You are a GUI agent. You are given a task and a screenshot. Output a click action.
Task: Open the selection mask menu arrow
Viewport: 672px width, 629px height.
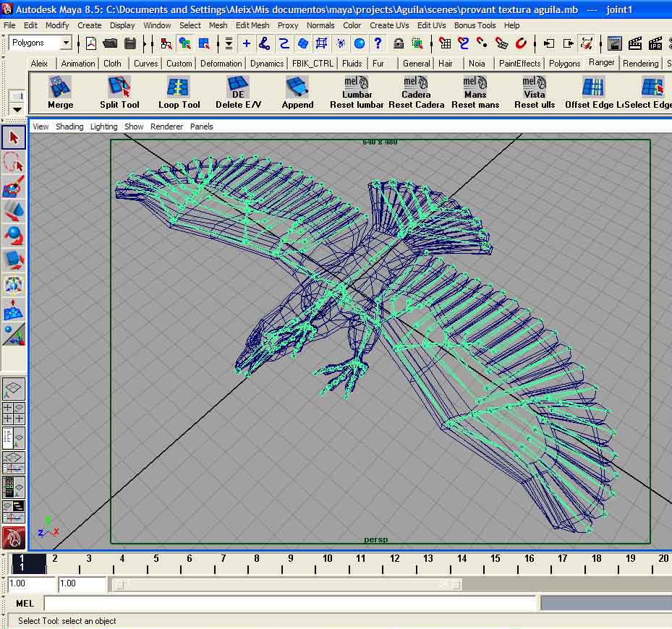229,43
